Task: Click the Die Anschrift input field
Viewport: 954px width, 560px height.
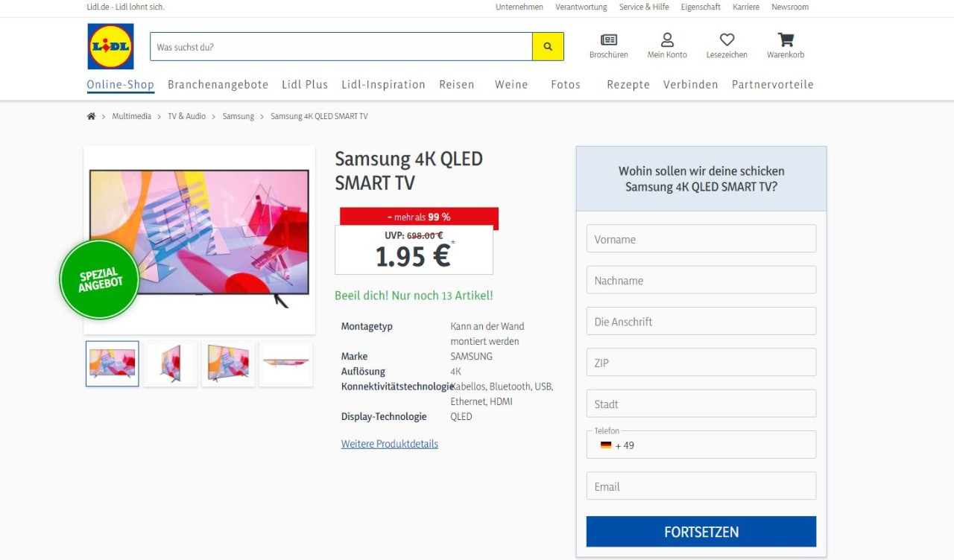Action: 701,321
